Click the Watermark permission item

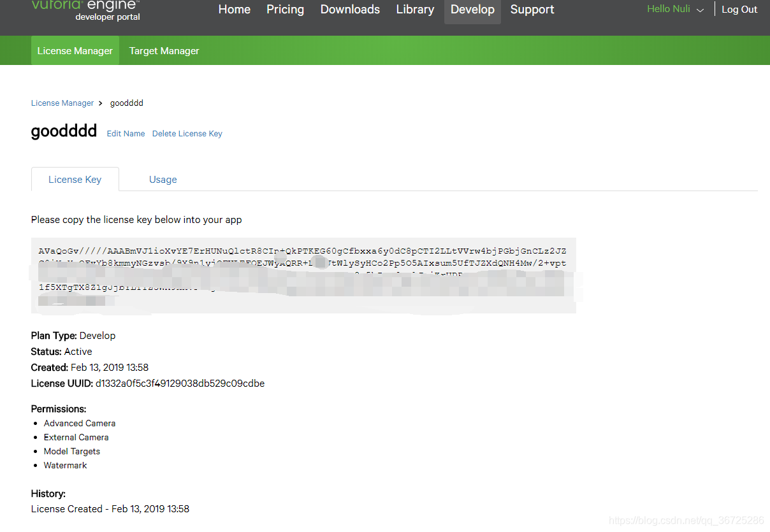[66, 465]
